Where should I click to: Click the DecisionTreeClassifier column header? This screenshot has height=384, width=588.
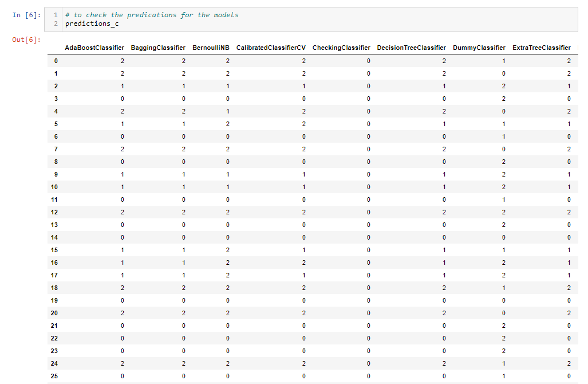pos(412,48)
